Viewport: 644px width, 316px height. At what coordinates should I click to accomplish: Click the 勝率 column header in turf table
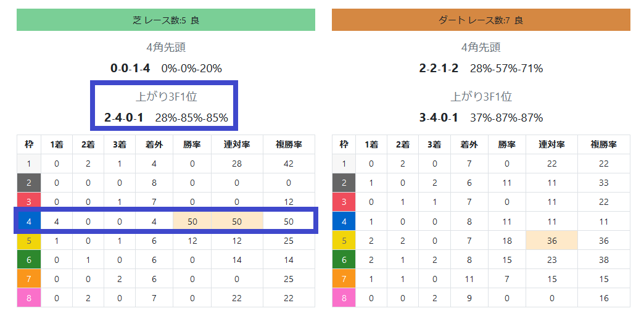click(192, 144)
